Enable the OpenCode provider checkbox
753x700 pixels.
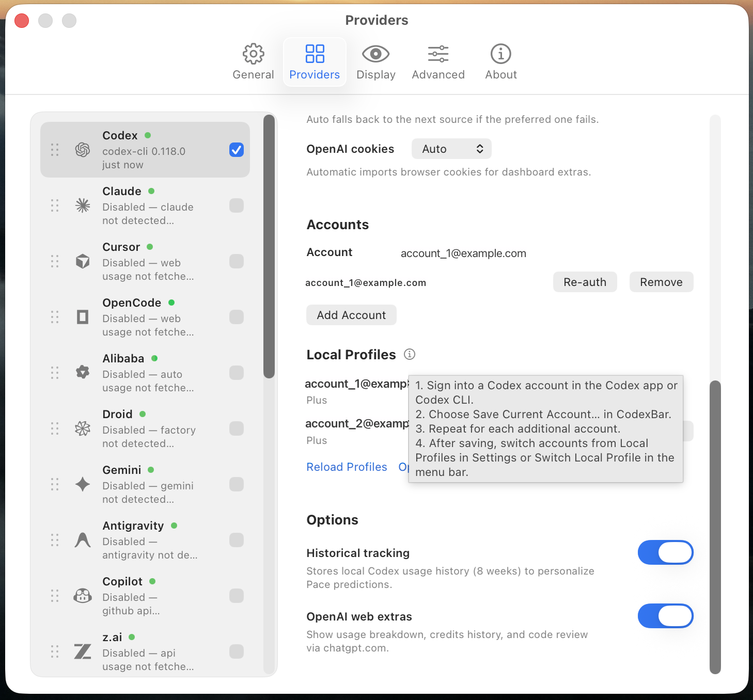(x=237, y=317)
